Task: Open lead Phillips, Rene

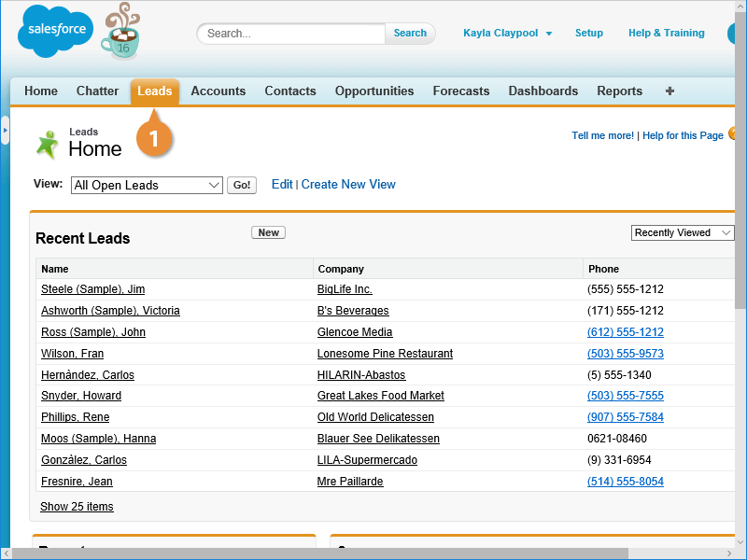Action: (76, 417)
